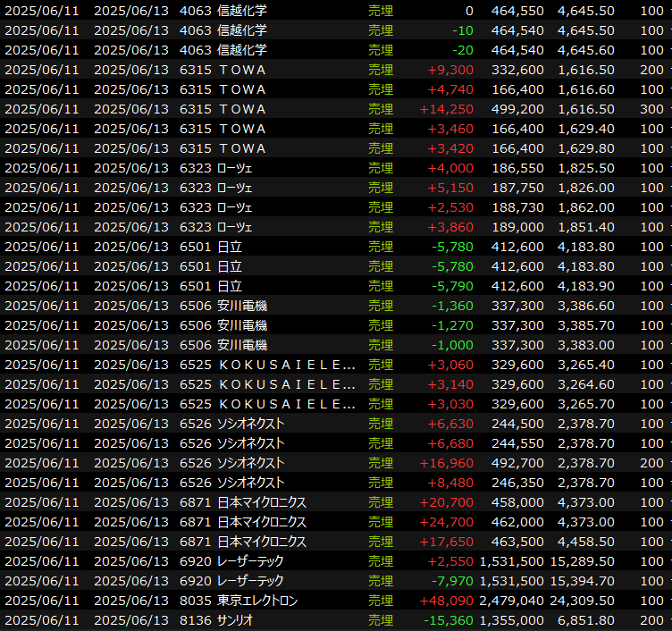Viewport: 672px width, 631px height.
Task: Click ローツェ price 1,862.00
Action: [585, 207]
